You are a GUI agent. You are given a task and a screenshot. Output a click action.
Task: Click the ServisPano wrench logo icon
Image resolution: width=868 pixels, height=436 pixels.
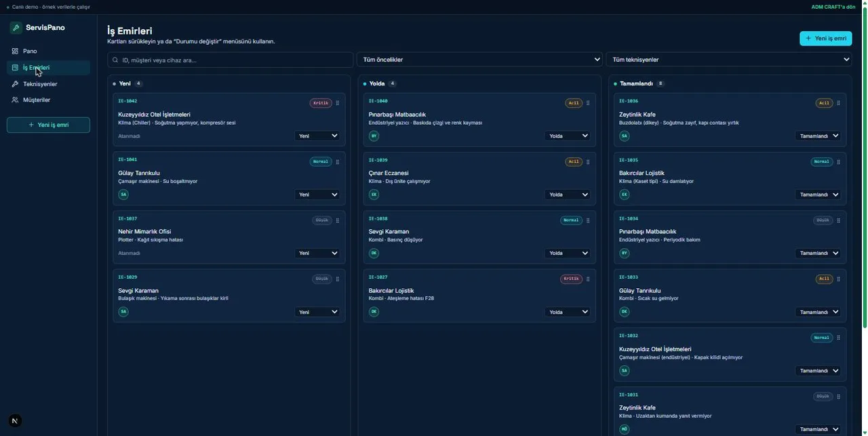pos(16,28)
